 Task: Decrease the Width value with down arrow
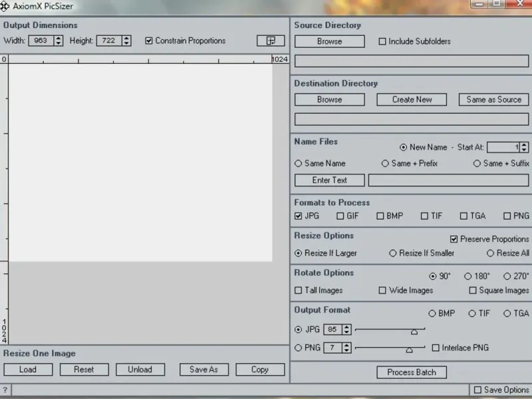click(x=59, y=43)
